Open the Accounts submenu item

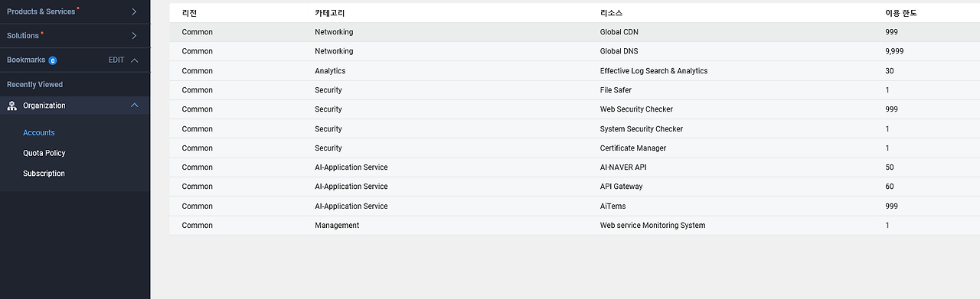click(x=39, y=133)
